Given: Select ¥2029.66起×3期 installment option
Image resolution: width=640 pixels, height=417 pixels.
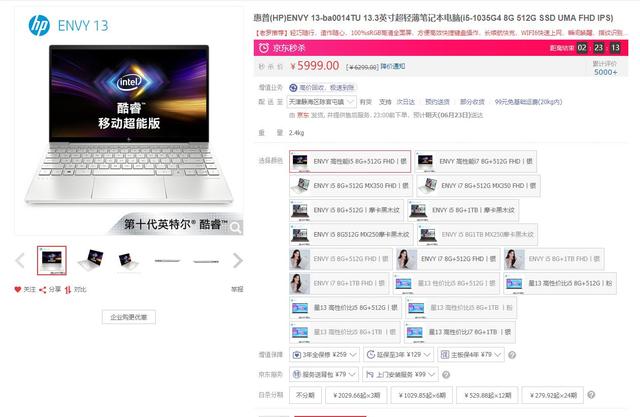Looking at the screenshot, I should pyautogui.click(x=356, y=395).
